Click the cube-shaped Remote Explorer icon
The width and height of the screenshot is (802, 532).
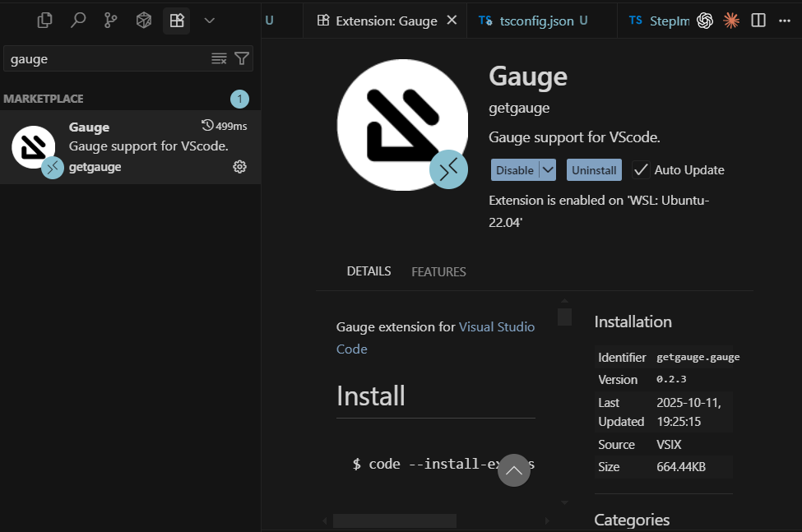[x=143, y=20]
